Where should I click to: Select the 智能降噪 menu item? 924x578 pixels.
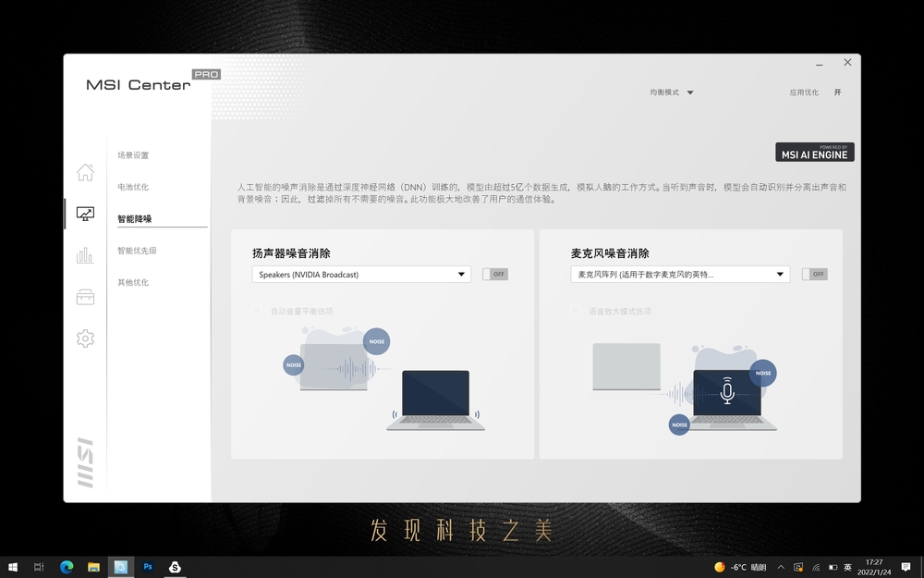coord(135,219)
